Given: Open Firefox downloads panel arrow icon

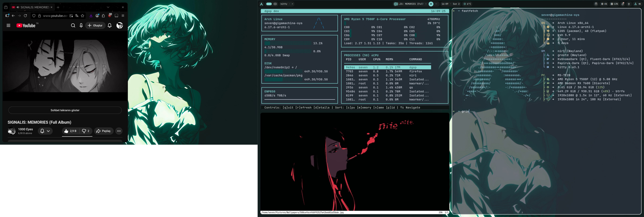Looking at the screenshot, I should pyautogui.click(x=91, y=16).
